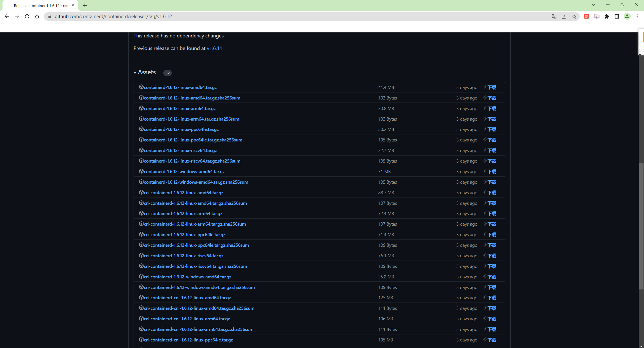Open containerd-1.6.12-linux-riscv64.tar.gz link

(180, 151)
